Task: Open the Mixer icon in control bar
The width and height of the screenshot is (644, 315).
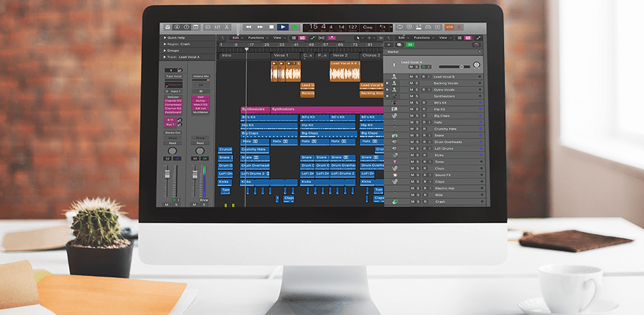Action: (x=217, y=27)
